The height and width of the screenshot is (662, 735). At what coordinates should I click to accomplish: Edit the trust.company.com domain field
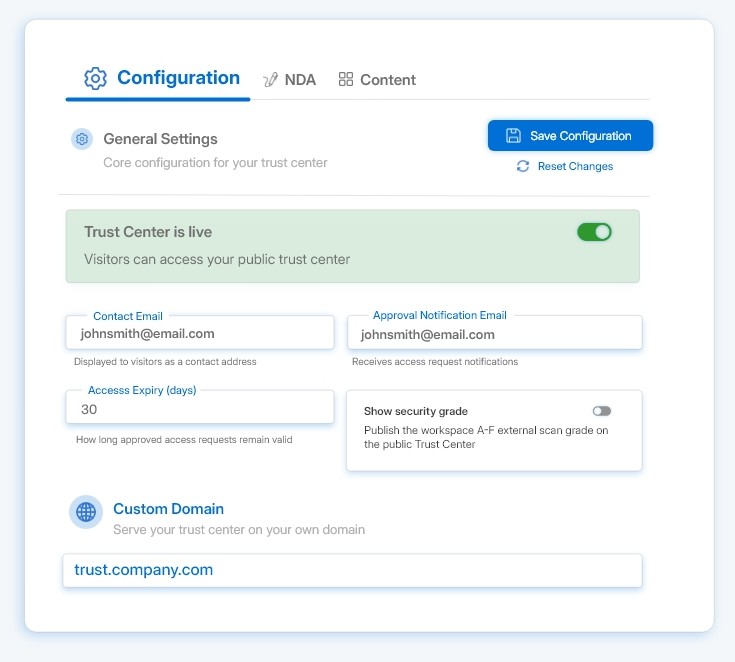[352, 570]
